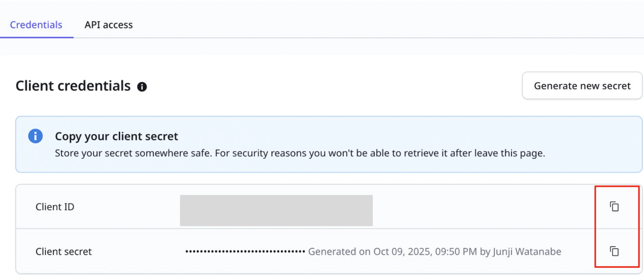Click the Client secret row label
The height and width of the screenshot is (275, 644).
point(63,251)
